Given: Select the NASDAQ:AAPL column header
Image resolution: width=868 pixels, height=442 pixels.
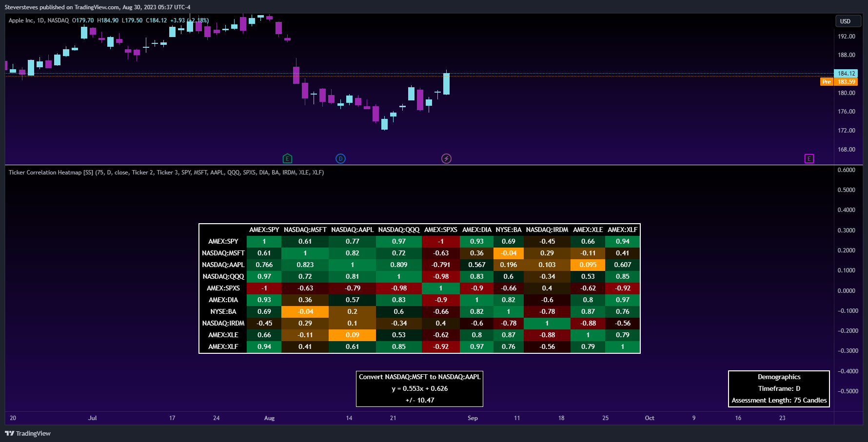Looking at the screenshot, I should (x=353, y=230).
